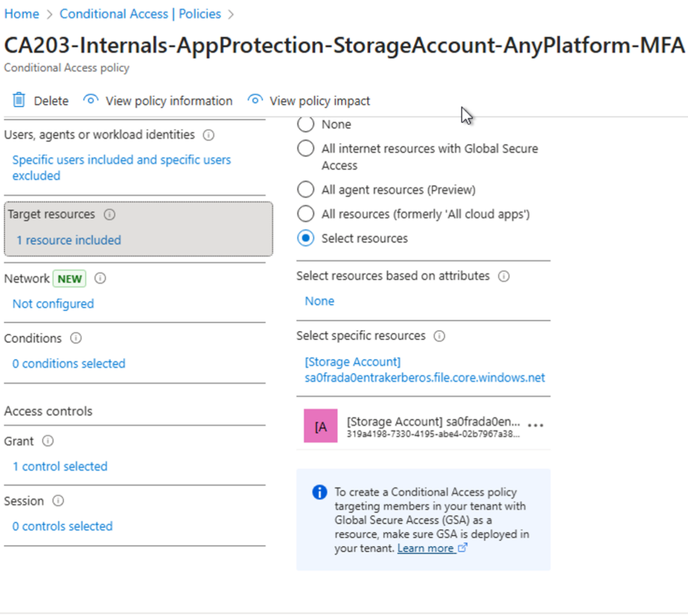Click the Delete trash can icon
The height and width of the screenshot is (616, 688).
click(x=19, y=101)
